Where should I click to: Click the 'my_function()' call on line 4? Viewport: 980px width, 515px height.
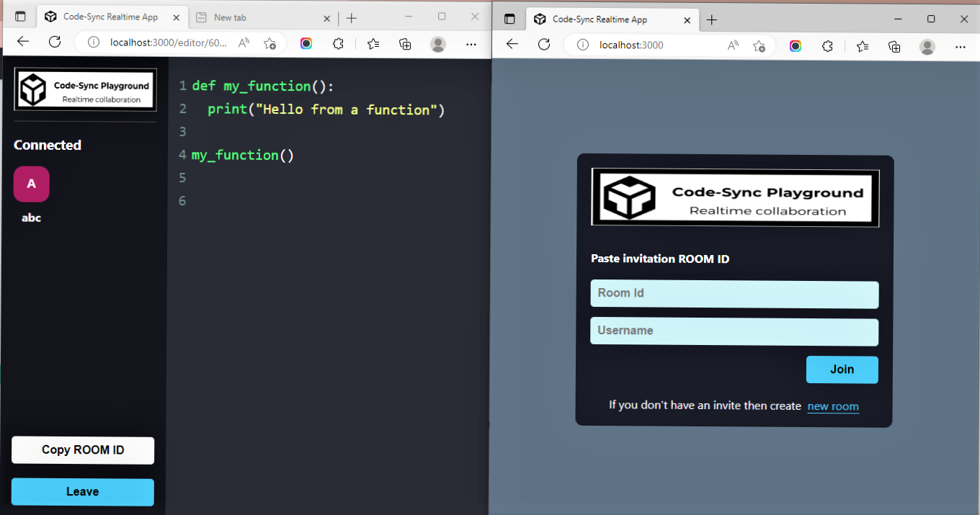point(243,155)
